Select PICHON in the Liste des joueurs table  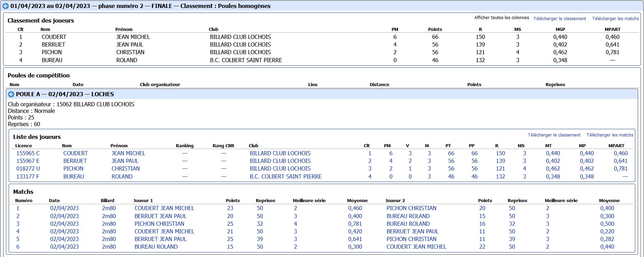tap(73, 168)
